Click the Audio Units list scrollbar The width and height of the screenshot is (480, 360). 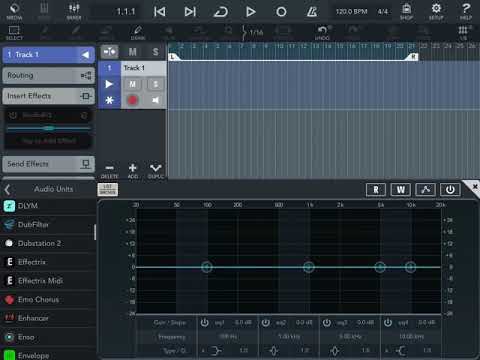point(95,232)
